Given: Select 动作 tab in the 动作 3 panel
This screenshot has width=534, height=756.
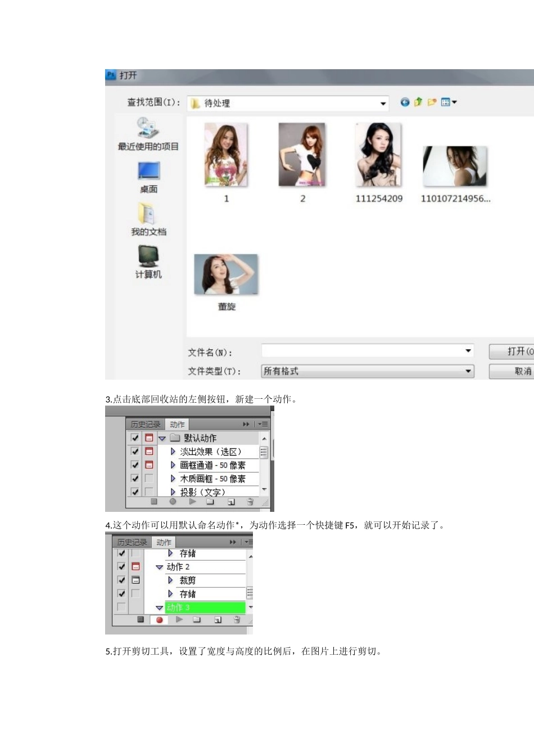Looking at the screenshot, I should click(x=164, y=542).
